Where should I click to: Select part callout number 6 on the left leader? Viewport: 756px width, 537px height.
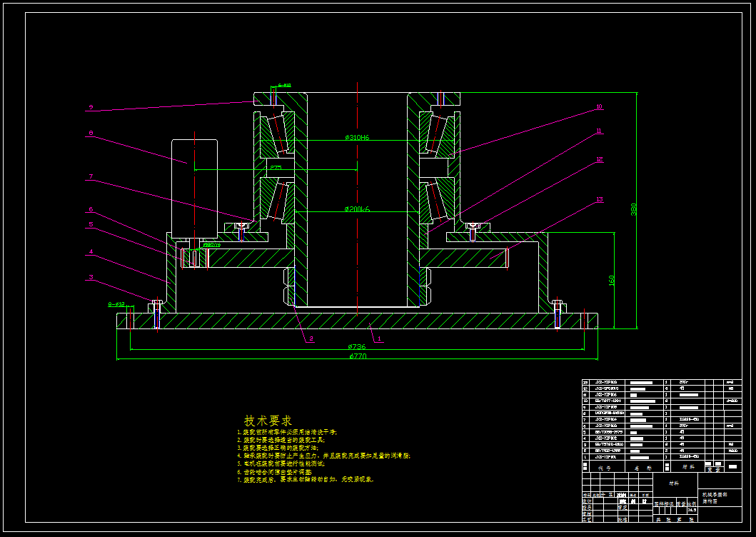click(91, 209)
